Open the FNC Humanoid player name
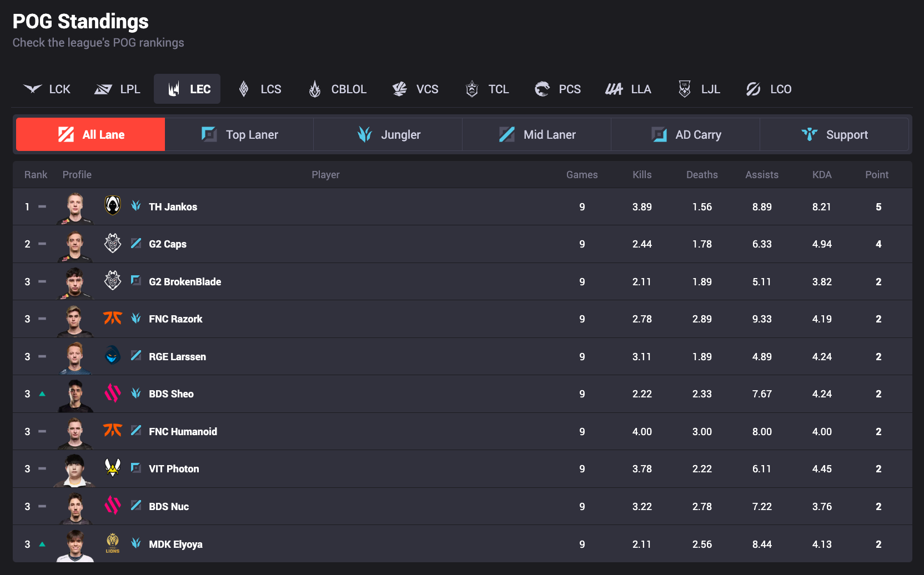The image size is (924, 575). [x=183, y=431]
